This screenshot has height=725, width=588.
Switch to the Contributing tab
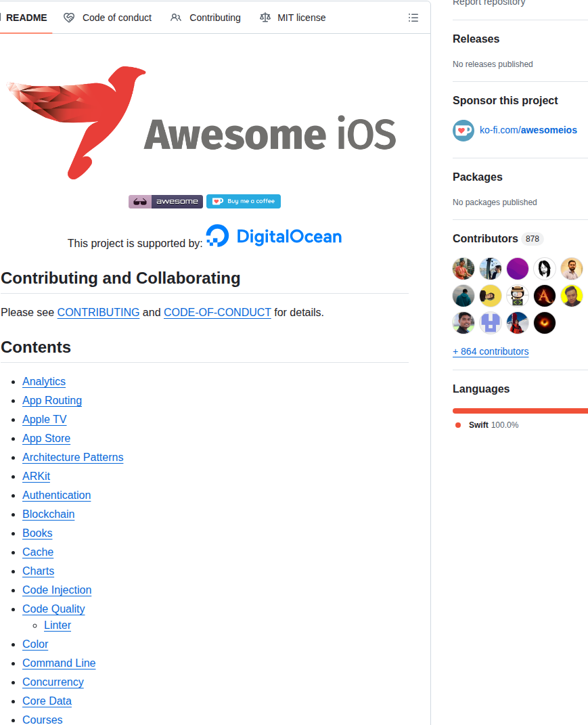[x=206, y=18]
